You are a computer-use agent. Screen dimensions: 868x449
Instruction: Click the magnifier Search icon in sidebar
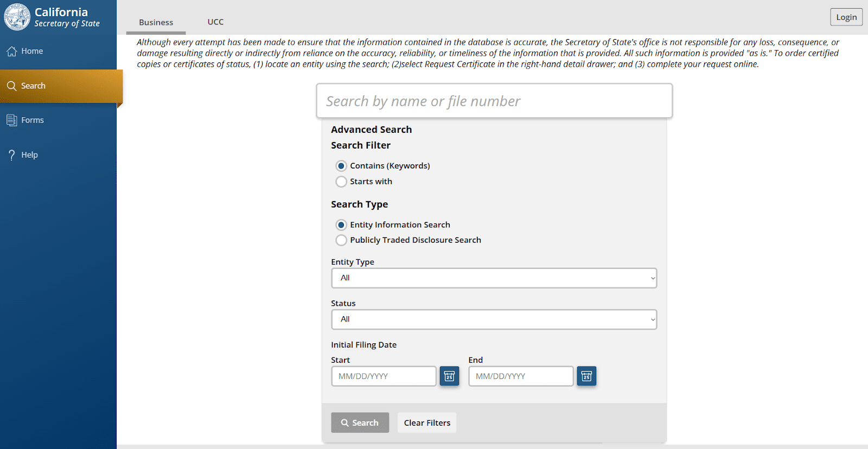click(x=11, y=86)
